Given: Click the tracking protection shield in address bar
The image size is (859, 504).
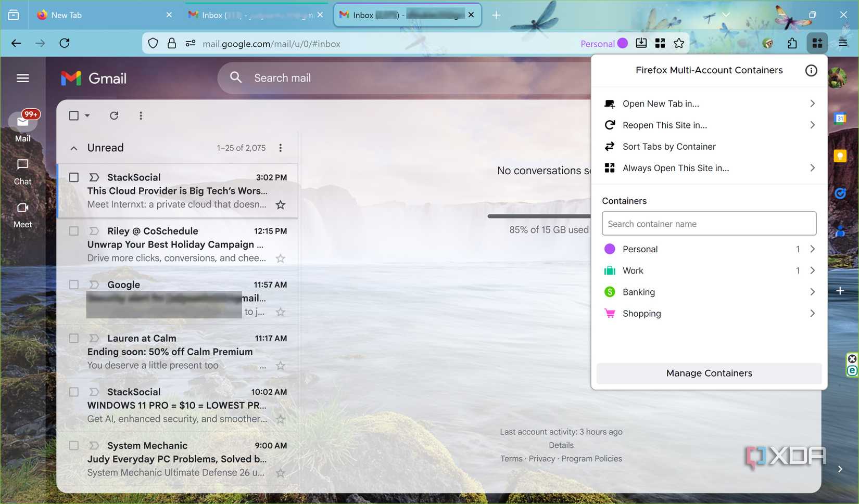Looking at the screenshot, I should [x=153, y=43].
